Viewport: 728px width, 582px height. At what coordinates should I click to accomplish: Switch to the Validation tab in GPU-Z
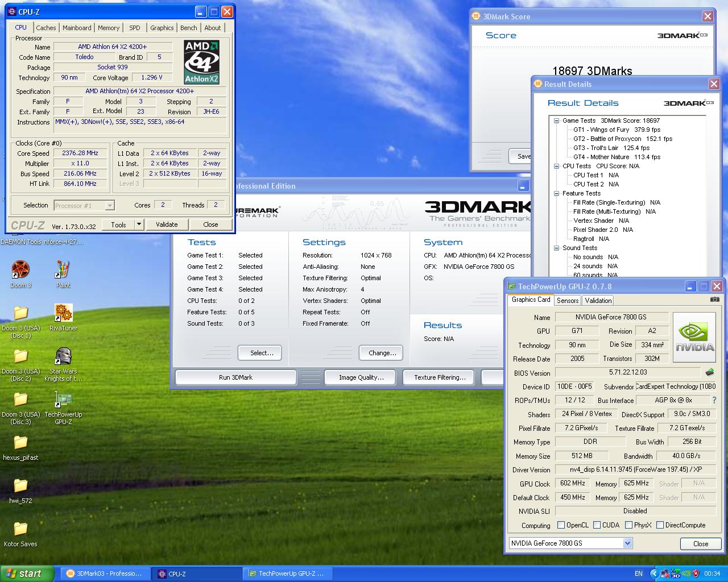pos(598,301)
